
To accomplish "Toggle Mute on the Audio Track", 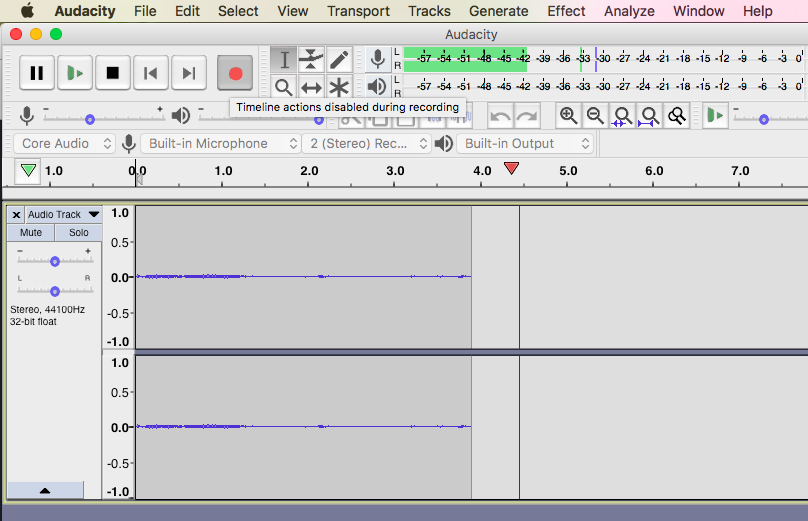I will (x=31, y=233).
